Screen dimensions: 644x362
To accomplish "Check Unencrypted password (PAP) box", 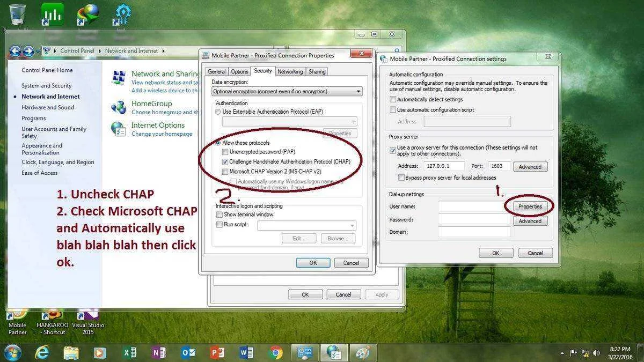I will tap(225, 152).
